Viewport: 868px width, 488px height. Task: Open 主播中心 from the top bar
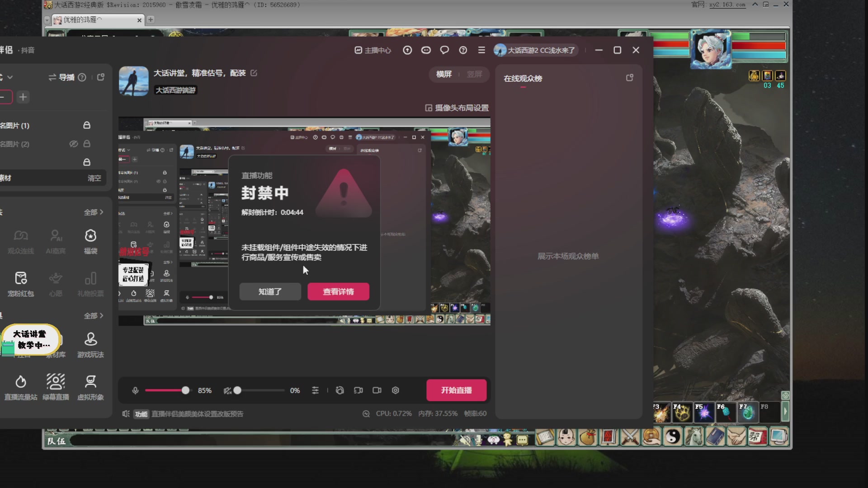point(373,50)
